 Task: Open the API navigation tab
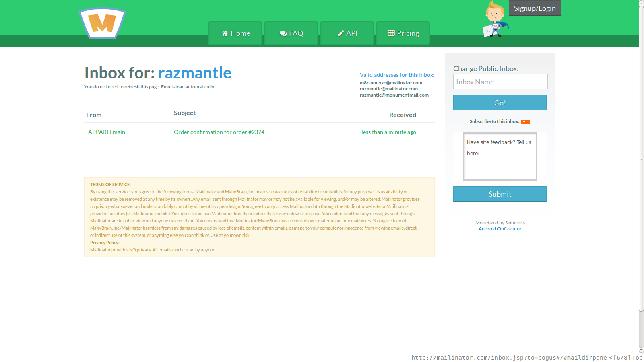click(x=347, y=33)
